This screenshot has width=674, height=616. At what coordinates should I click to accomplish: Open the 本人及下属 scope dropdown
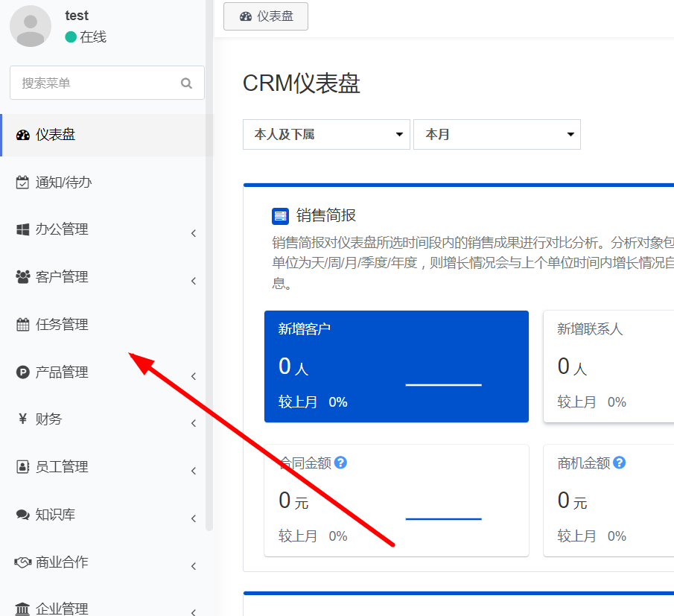[326, 135]
